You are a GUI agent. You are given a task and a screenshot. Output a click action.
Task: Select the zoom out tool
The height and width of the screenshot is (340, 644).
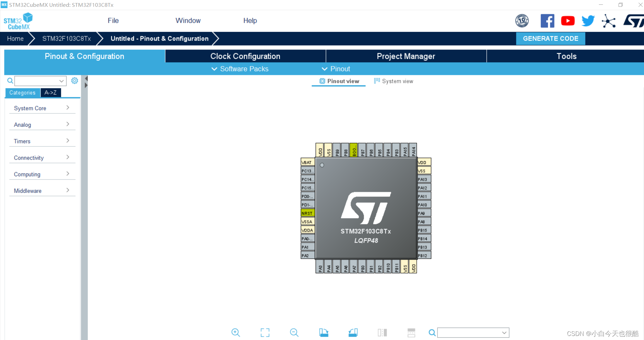tap(294, 333)
